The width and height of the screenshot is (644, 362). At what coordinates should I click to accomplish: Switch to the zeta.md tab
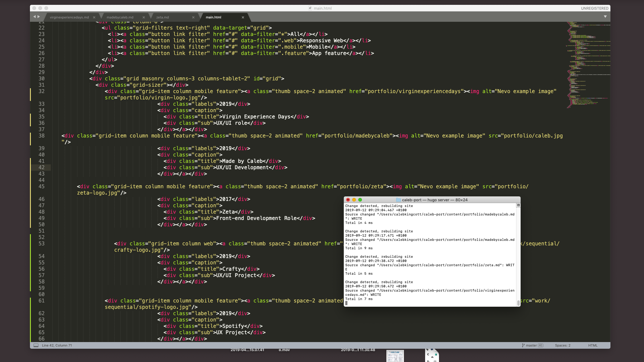point(163,18)
